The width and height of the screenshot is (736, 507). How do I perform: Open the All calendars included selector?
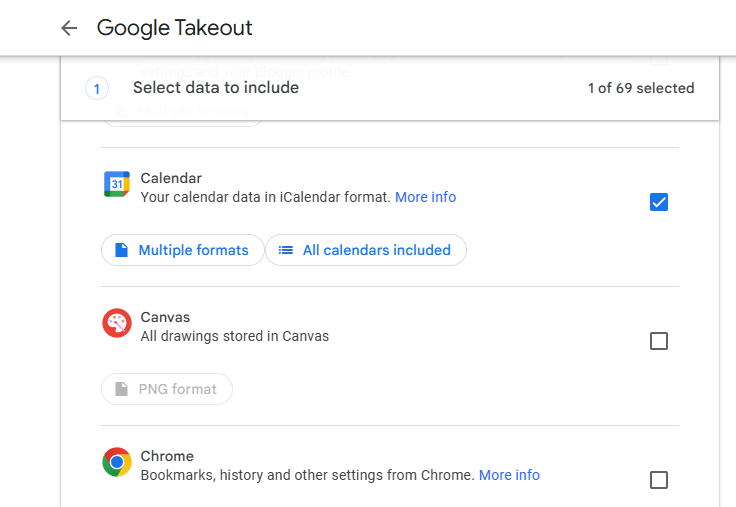point(366,250)
